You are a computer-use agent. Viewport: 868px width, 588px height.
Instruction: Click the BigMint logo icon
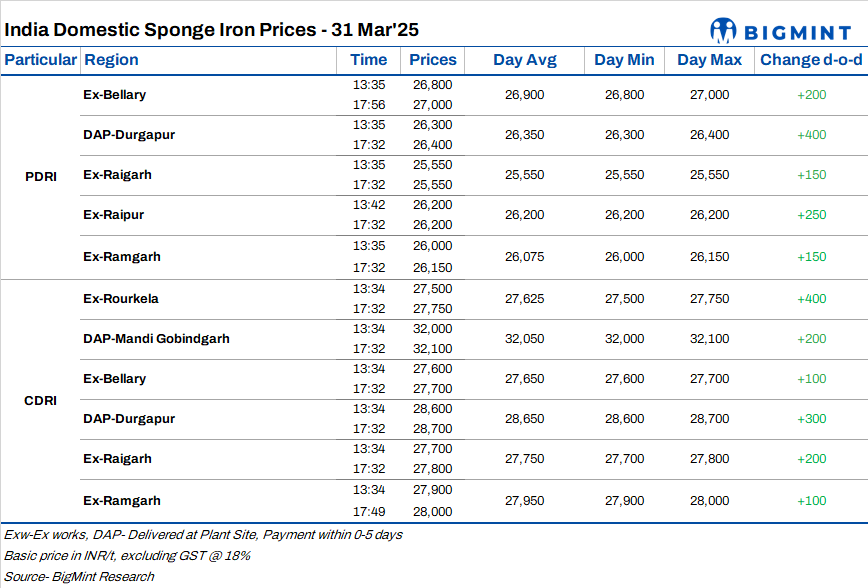click(723, 29)
